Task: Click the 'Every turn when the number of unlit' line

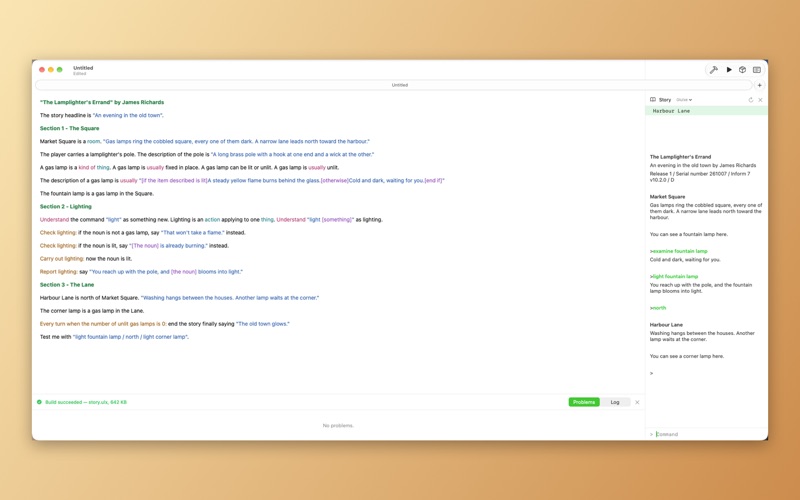Action: (165, 323)
